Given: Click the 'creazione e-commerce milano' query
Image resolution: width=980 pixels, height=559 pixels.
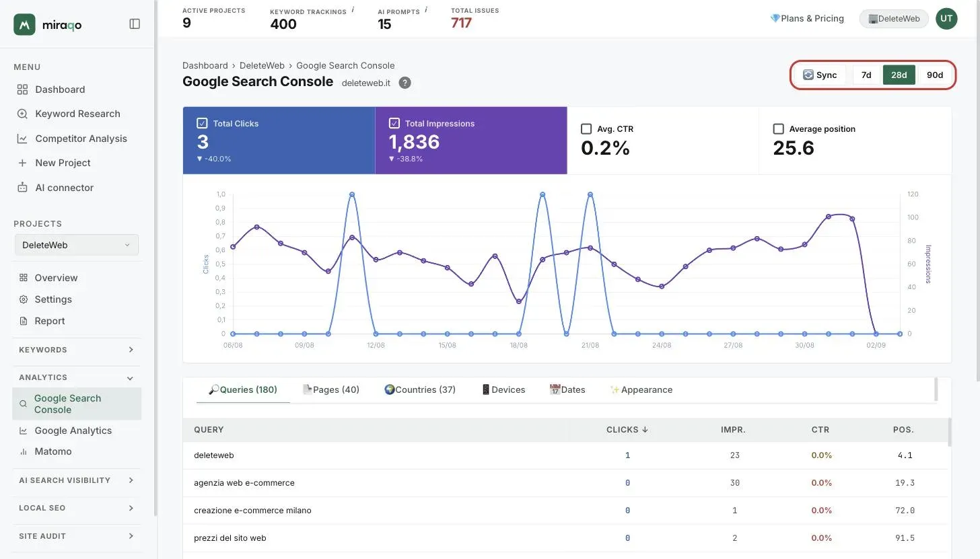Looking at the screenshot, I should 252,511.
